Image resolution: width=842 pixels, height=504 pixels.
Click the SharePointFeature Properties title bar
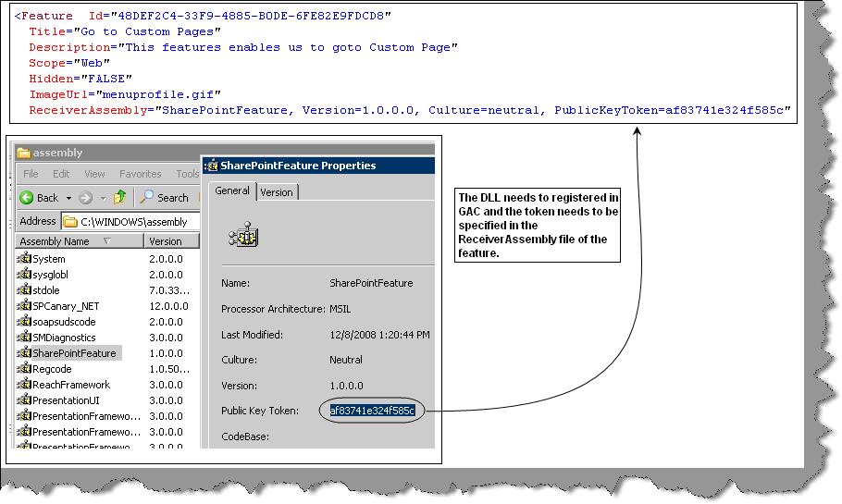point(318,166)
